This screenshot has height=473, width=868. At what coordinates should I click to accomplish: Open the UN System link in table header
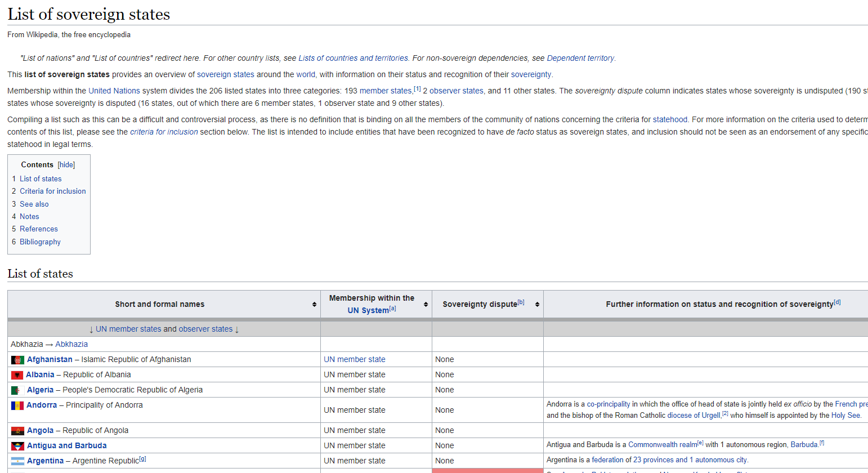click(368, 310)
